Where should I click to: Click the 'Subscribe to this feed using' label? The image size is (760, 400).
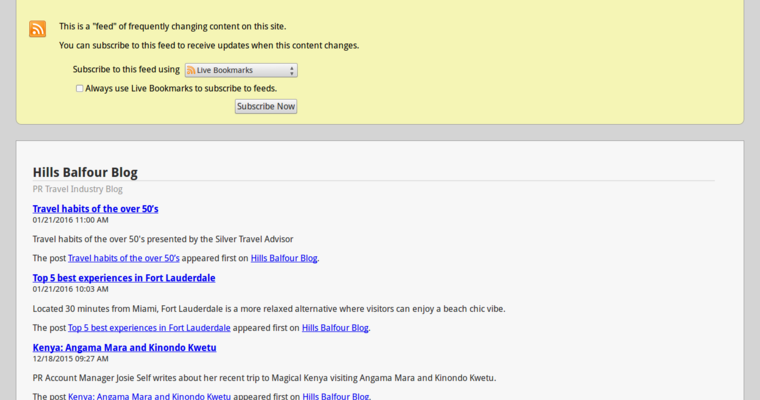(x=126, y=69)
